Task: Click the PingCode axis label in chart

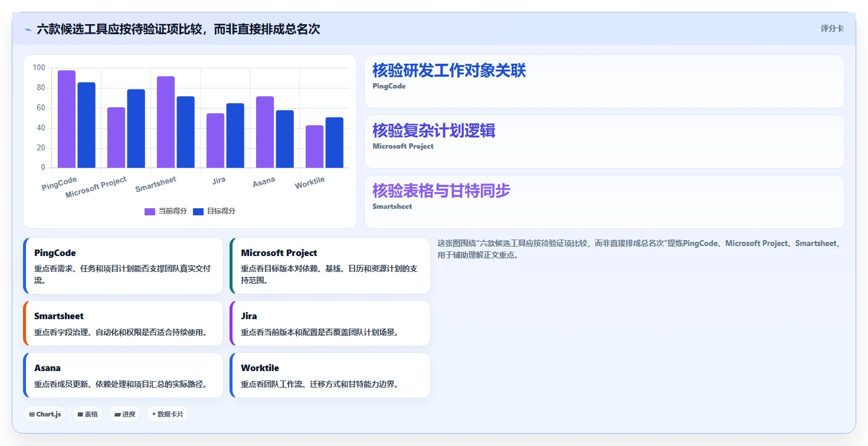Action: [x=59, y=183]
